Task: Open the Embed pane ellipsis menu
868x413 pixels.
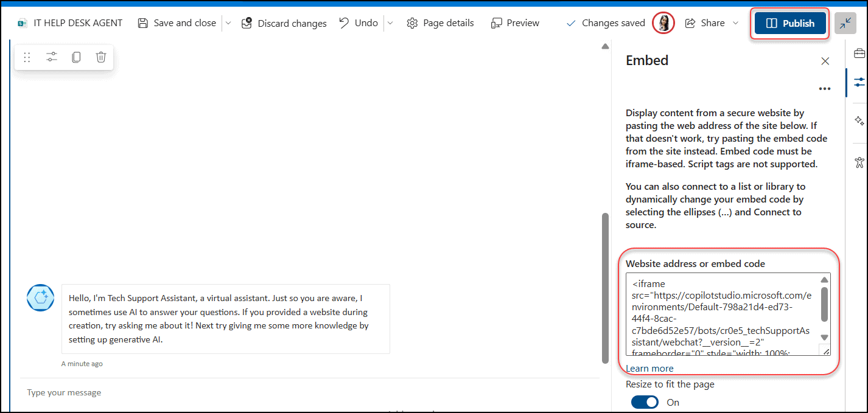Action: [x=824, y=89]
